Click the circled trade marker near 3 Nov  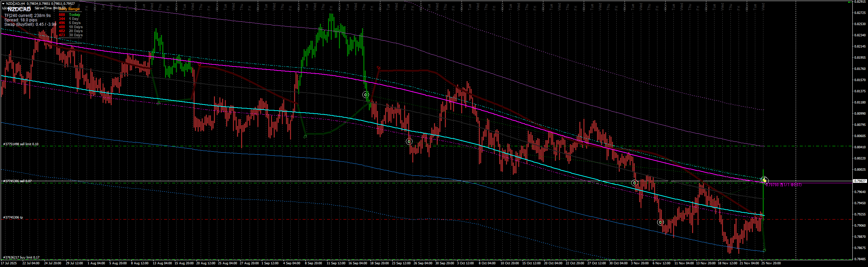(634, 183)
